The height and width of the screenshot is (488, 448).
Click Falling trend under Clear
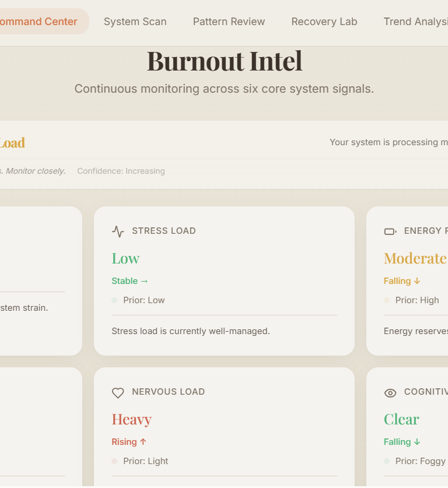402,442
